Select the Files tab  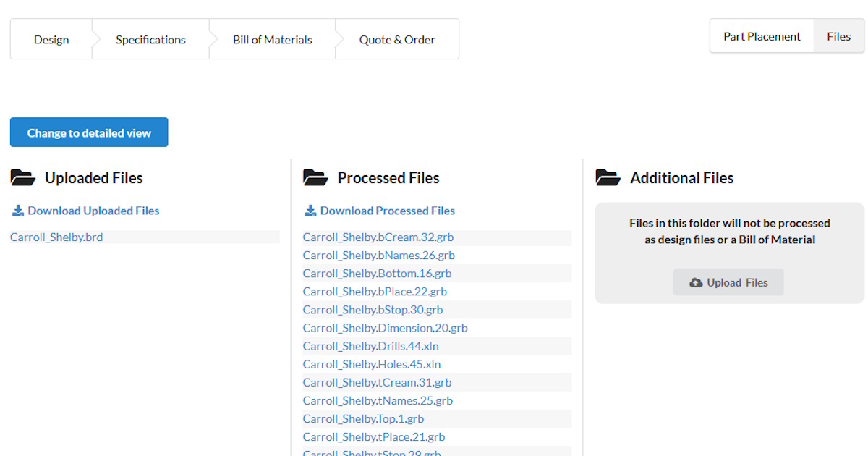[x=838, y=35]
